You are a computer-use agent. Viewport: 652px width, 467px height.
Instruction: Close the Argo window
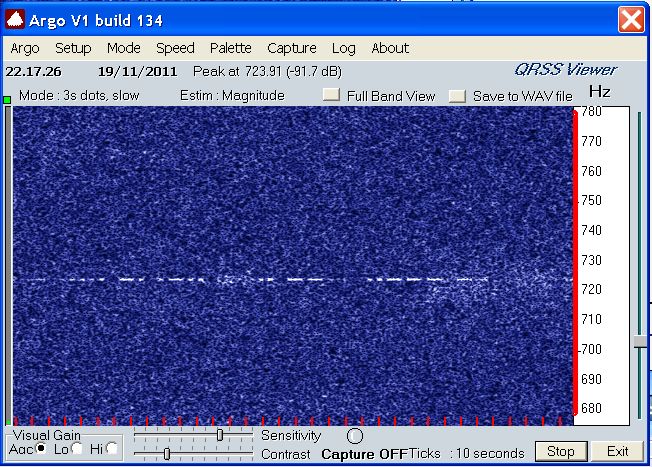[631, 19]
